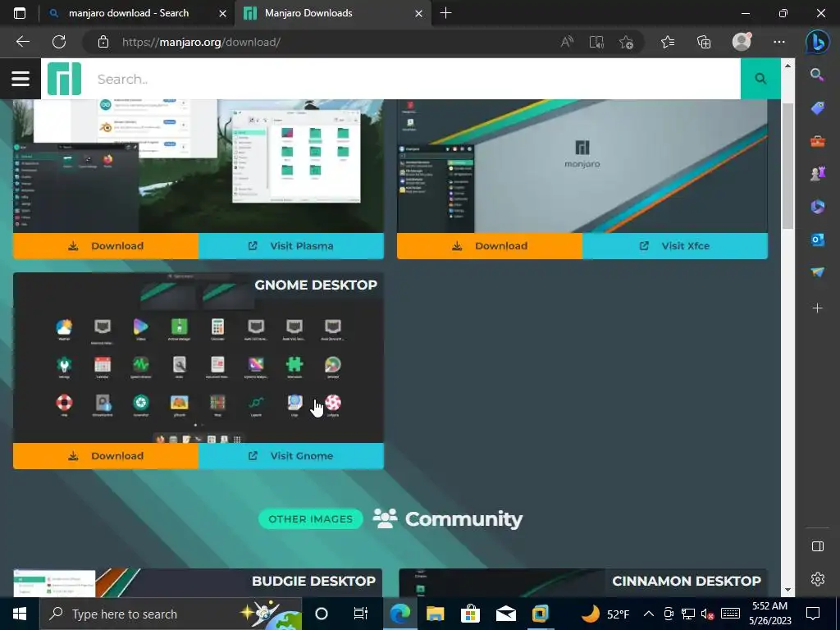Screen dimensions: 840x630
Task: Open the notification center
Action: pos(813,614)
